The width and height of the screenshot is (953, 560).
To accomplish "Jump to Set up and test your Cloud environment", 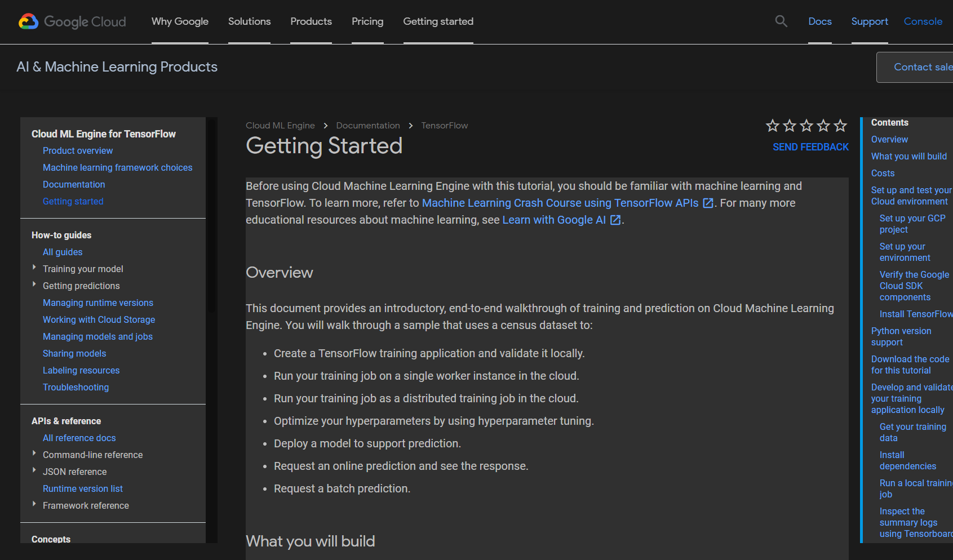I will [x=912, y=195].
